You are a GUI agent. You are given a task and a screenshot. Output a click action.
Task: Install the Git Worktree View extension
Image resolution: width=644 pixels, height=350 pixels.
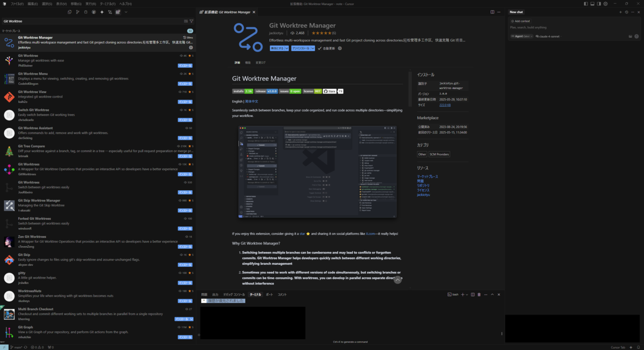(185, 102)
